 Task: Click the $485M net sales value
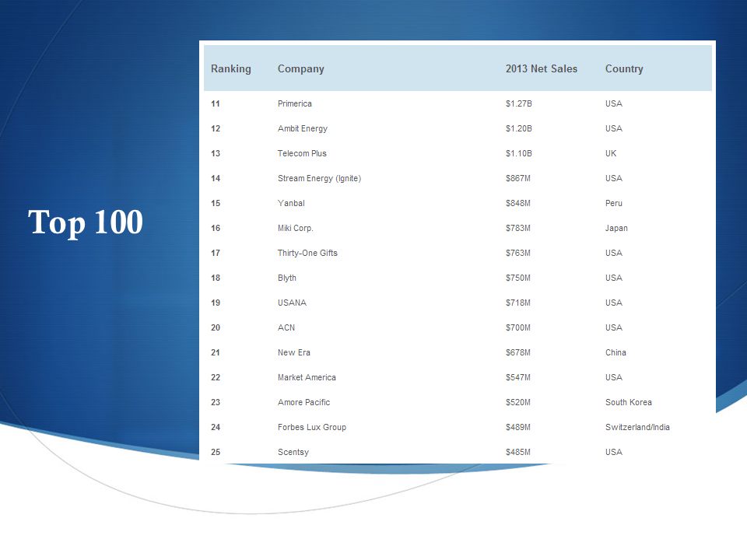click(518, 453)
